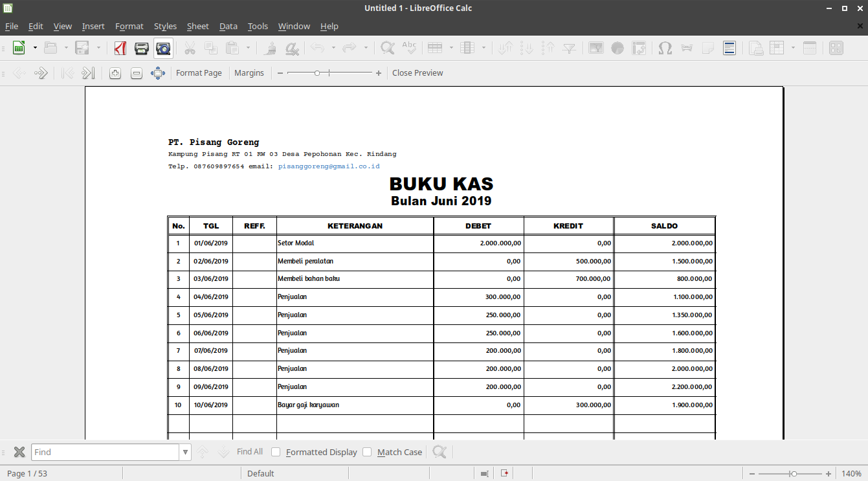The height and width of the screenshot is (481, 868).
Task: Click the preview scaling slider handle
Action: tap(317, 73)
